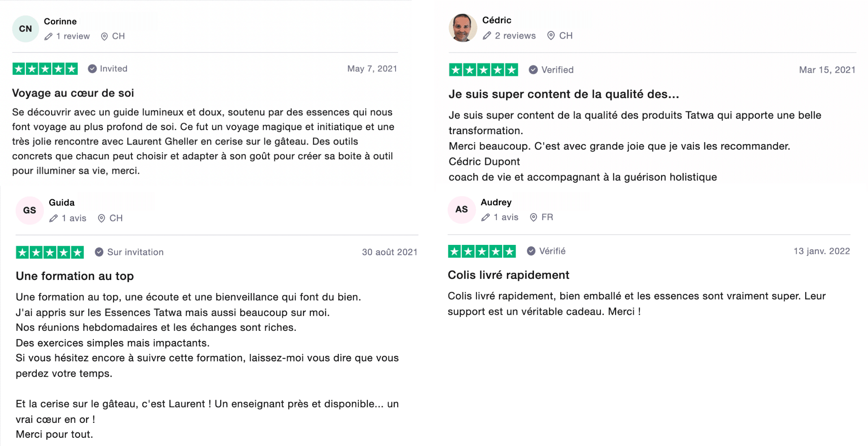Click the pencil icon beside Corinne's review count

tap(49, 36)
